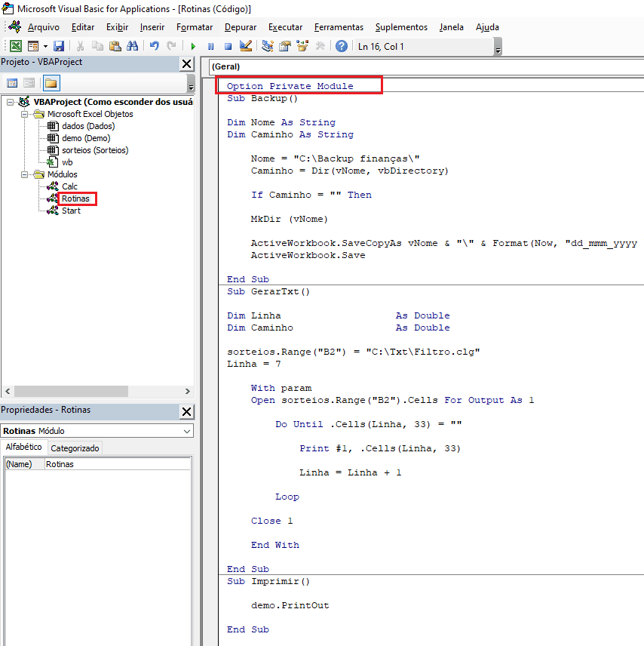Screen dimensions: 644x646
Task: Switch to the Categorizado tab
Action: click(75, 448)
